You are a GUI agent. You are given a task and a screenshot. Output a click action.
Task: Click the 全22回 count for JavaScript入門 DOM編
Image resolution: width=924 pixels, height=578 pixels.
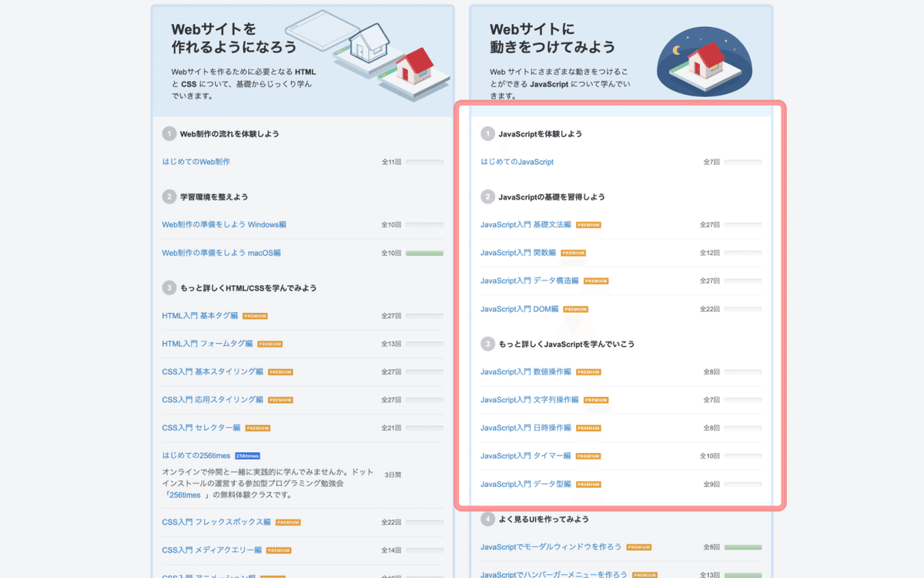click(x=710, y=309)
